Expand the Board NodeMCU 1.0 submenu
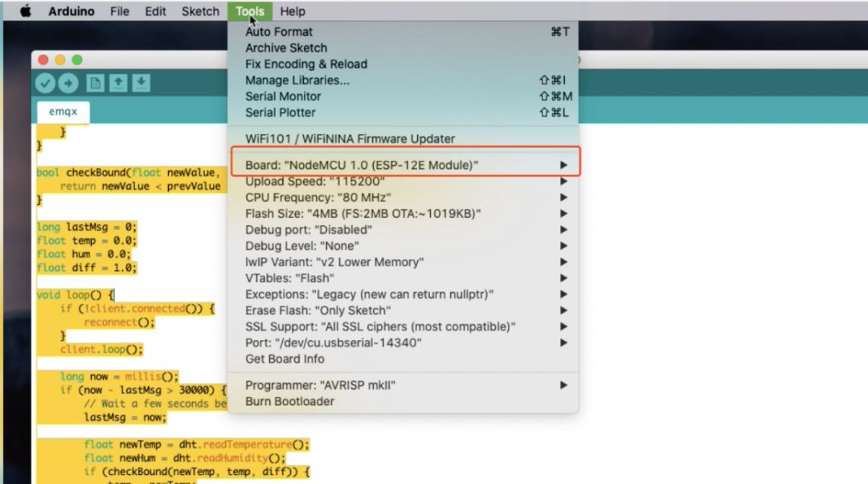 pos(403,165)
